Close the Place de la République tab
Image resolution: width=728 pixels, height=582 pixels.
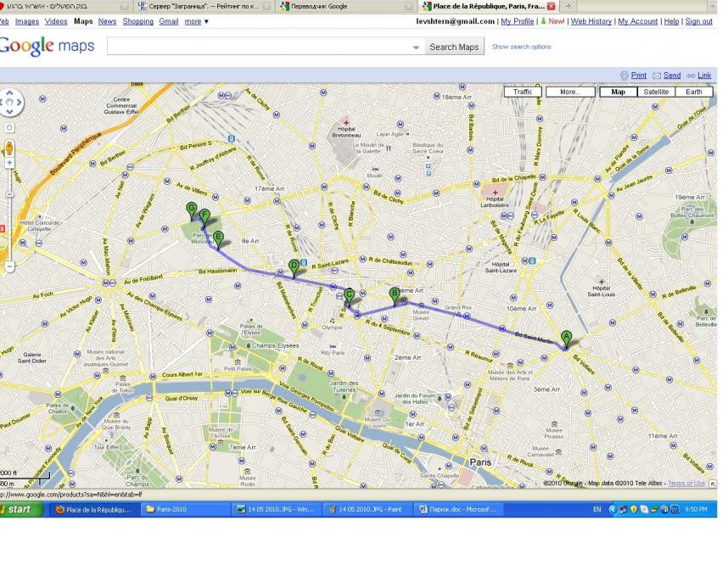[x=552, y=7]
